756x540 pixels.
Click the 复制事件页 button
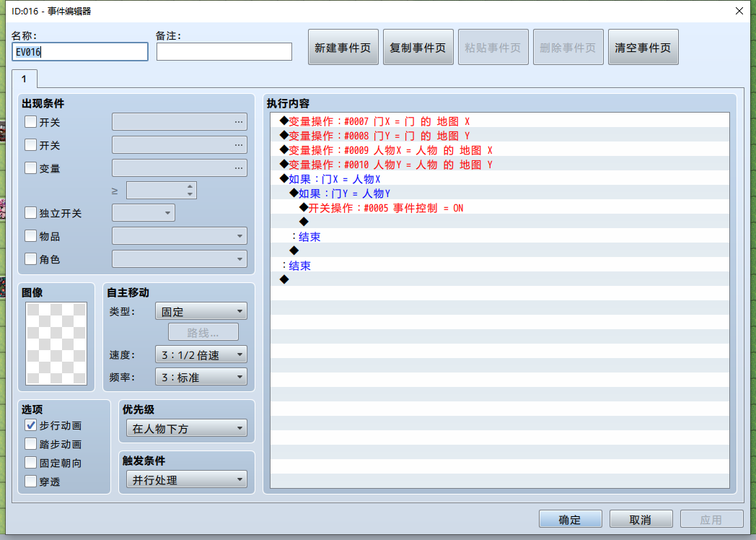click(x=418, y=48)
